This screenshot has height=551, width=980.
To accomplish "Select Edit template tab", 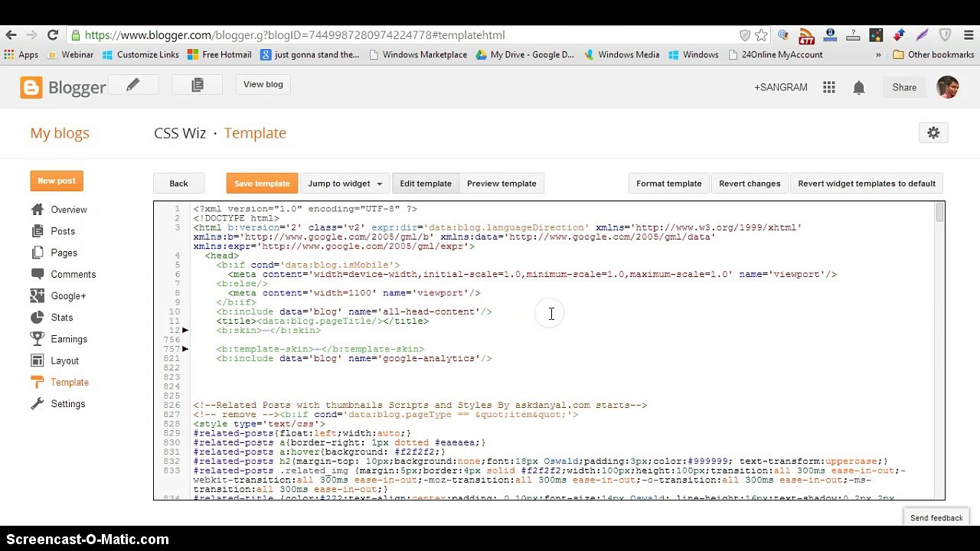I will pyautogui.click(x=426, y=184).
